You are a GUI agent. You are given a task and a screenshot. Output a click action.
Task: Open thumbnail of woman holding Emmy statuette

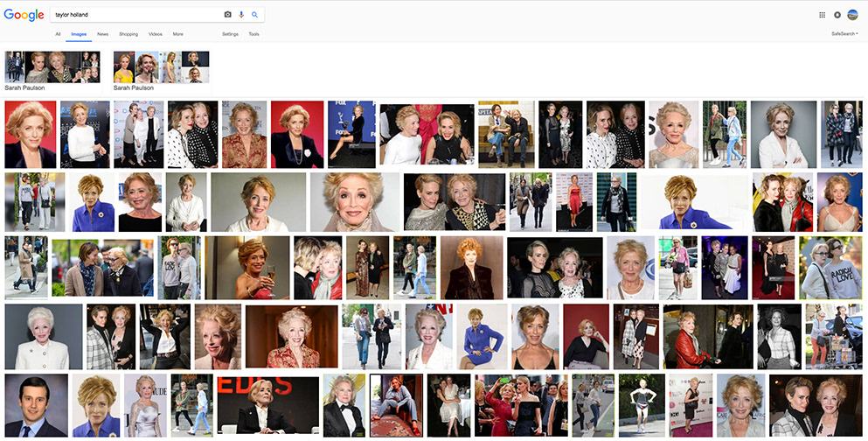point(351,134)
